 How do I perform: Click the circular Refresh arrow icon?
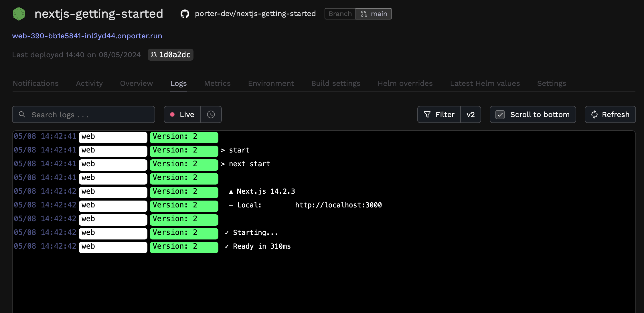point(594,114)
